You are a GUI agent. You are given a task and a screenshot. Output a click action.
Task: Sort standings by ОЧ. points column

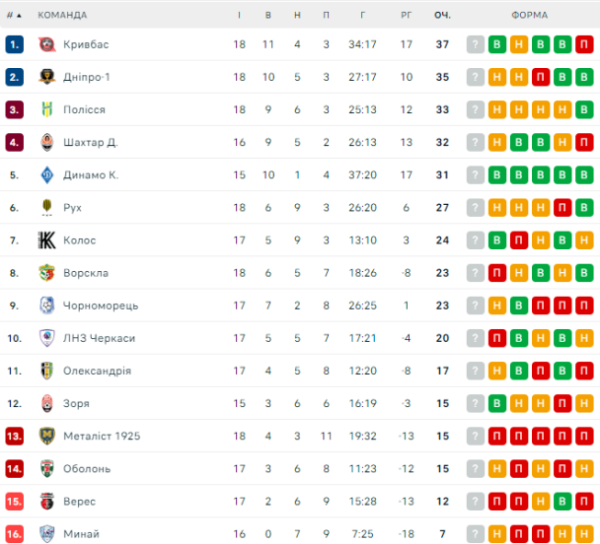coord(442,15)
